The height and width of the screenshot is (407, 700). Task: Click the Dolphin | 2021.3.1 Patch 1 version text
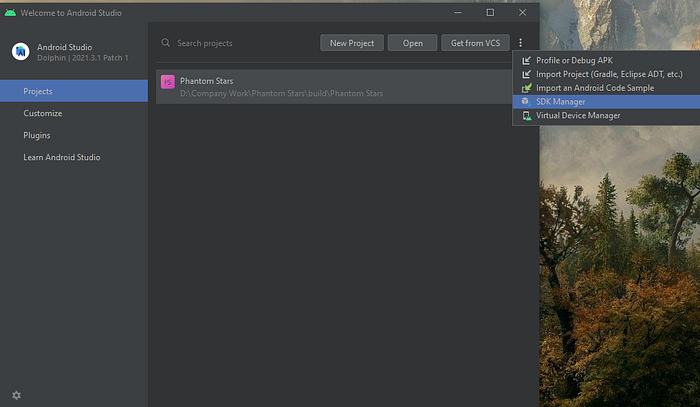click(83, 58)
